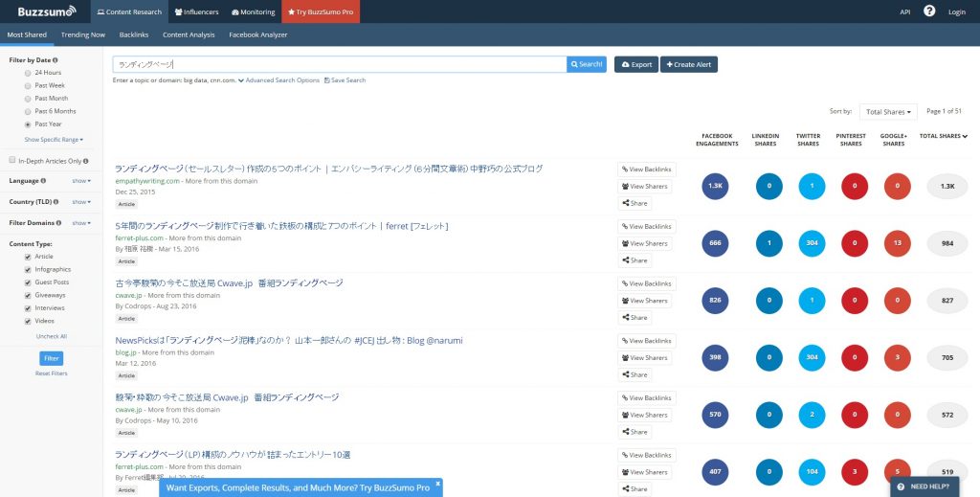The width and height of the screenshot is (980, 497).
Task: Click the Export button
Action: tap(636, 64)
